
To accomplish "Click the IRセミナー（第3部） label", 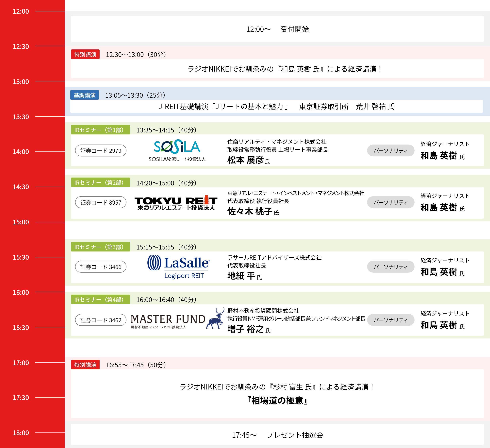I will pos(100,247).
